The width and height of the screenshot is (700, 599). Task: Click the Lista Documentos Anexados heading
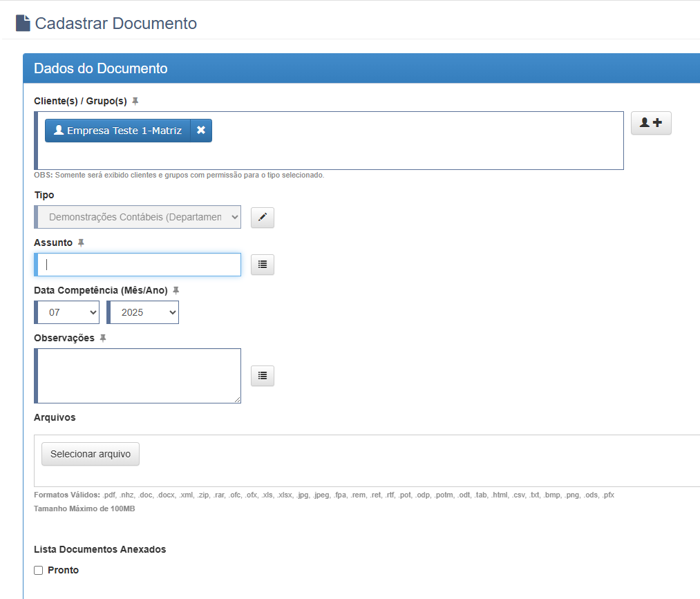pos(100,549)
